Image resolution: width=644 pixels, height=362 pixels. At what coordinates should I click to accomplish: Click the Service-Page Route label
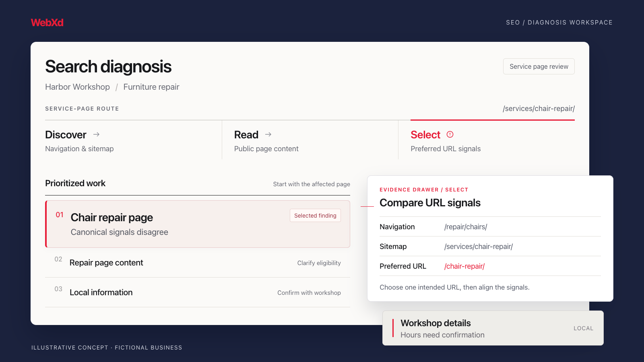(82, 109)
